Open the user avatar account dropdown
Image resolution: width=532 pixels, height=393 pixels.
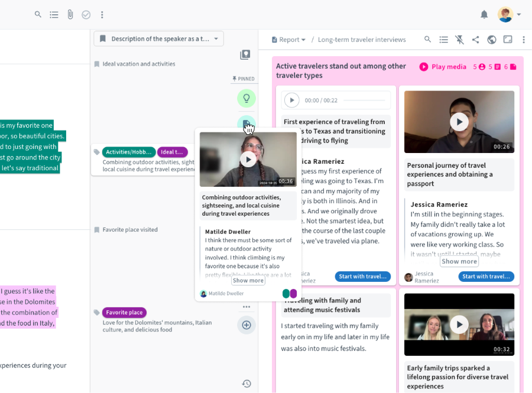pyautogui.click(x=509, y=15)
